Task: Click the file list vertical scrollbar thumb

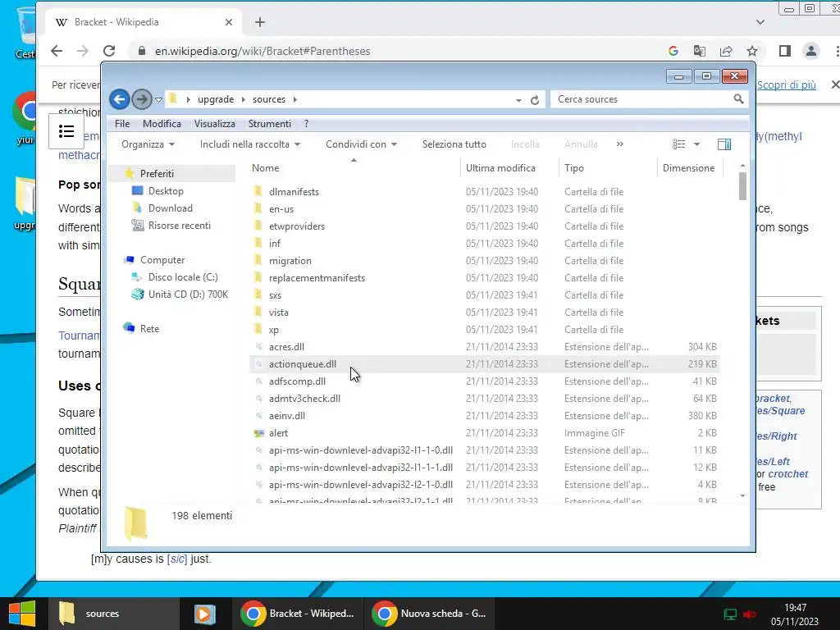Action: 742,186
